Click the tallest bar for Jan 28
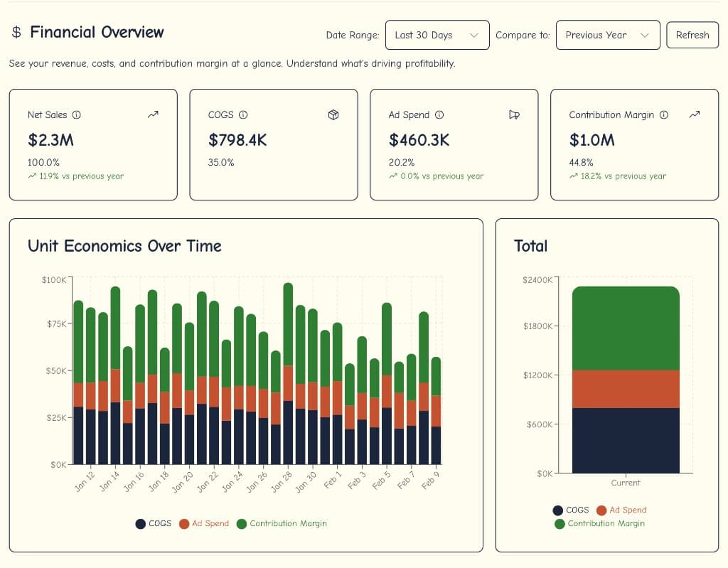Viewport: 728px width, 568px height. coord(288,355)
